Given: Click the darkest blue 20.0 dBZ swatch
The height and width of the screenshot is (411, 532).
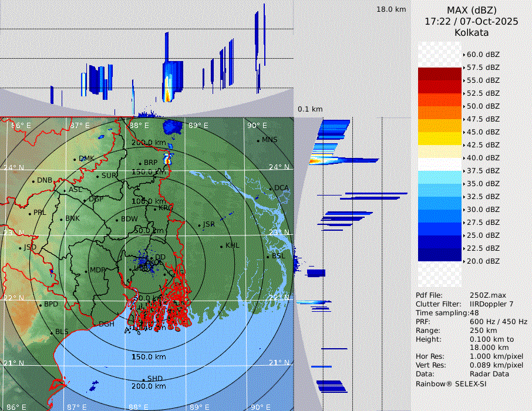Looking at the screenshot, I should pyautogui.click(x=439, y=255).
